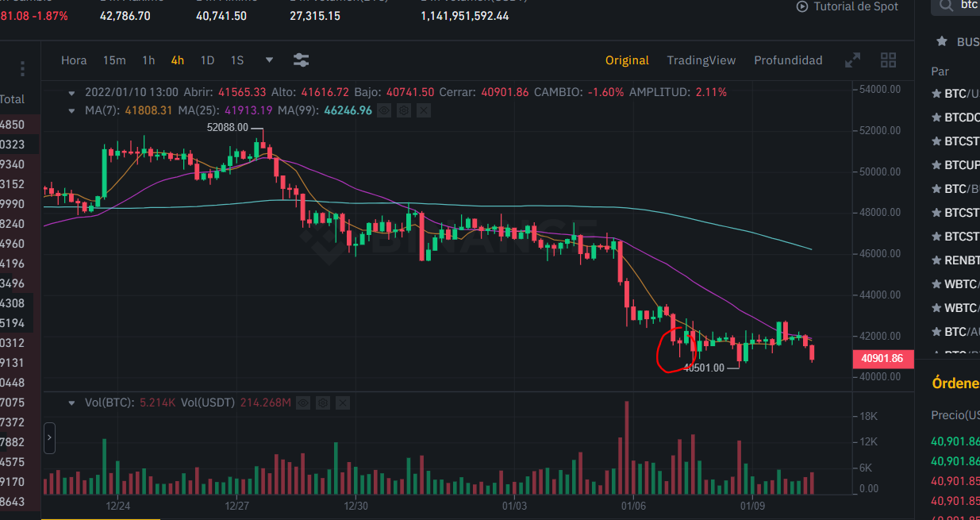Open the multi-chart grid layout
This screenshot has height=520, width=980.
888,60
